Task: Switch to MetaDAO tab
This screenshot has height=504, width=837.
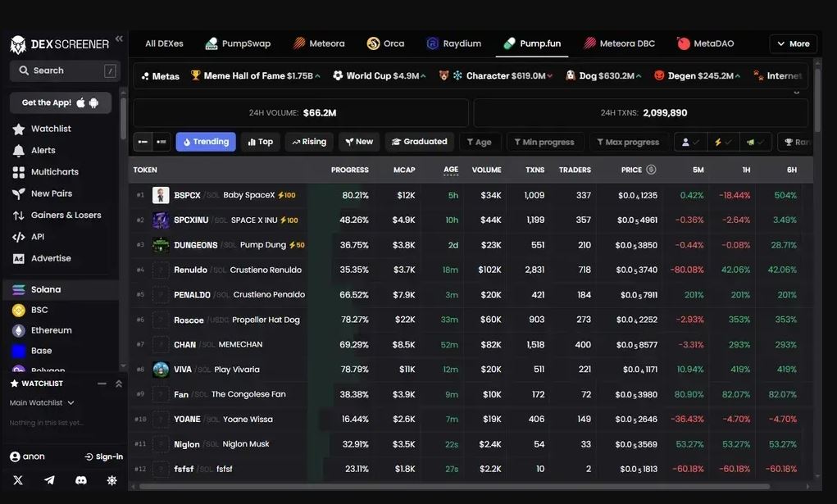Action: [x=705, y=43]
